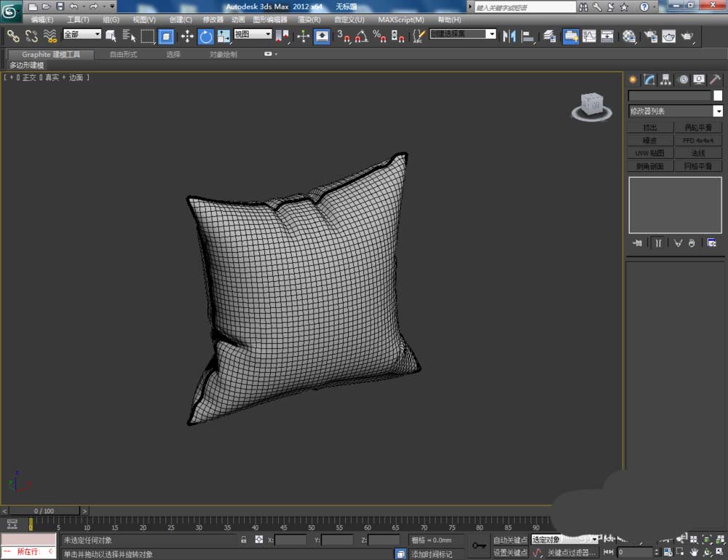This screenshot has height=560, width=728.
Task: Open the reference coordinate 视图 dropdown
Action: click(253, 34)
